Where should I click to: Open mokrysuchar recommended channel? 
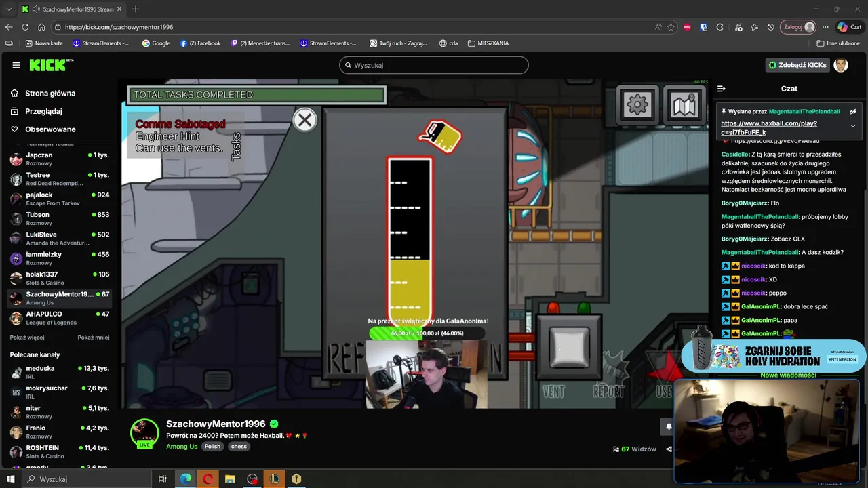tap(60, 392)
